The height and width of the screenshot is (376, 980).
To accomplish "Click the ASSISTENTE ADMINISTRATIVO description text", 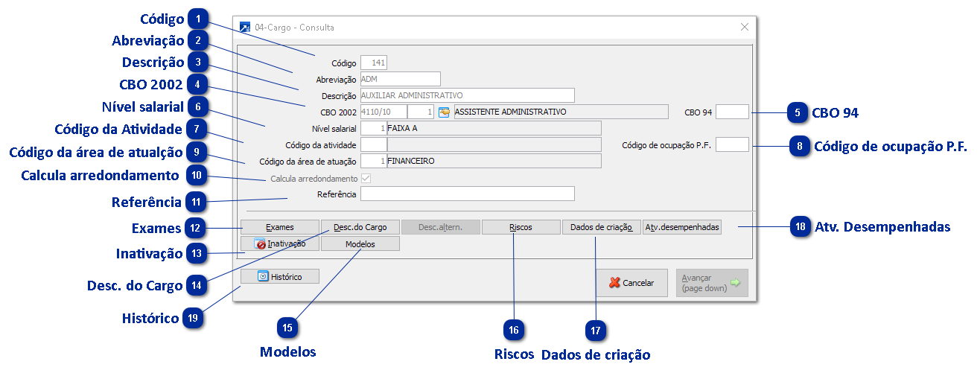I will coord(510,112).
